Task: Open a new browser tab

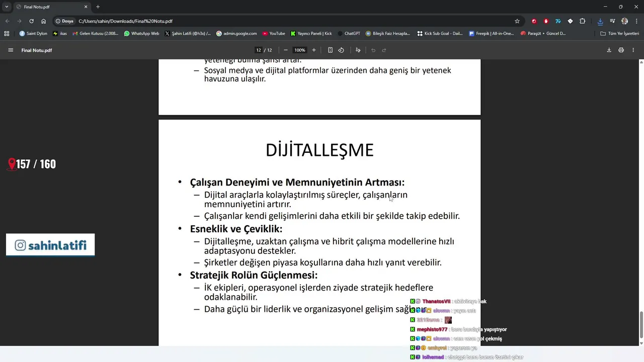Action: [x=98, y=7]
